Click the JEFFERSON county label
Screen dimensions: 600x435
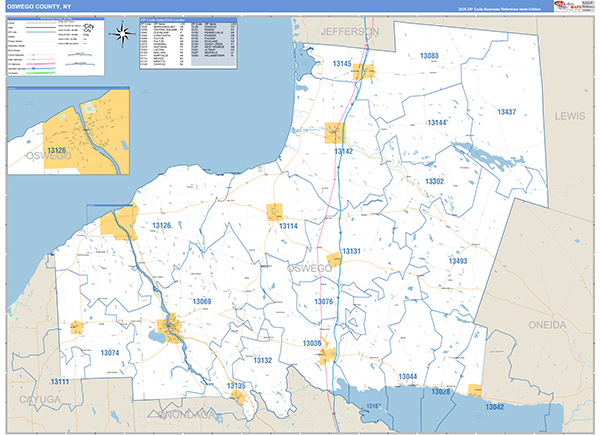[x=350, y=33]
